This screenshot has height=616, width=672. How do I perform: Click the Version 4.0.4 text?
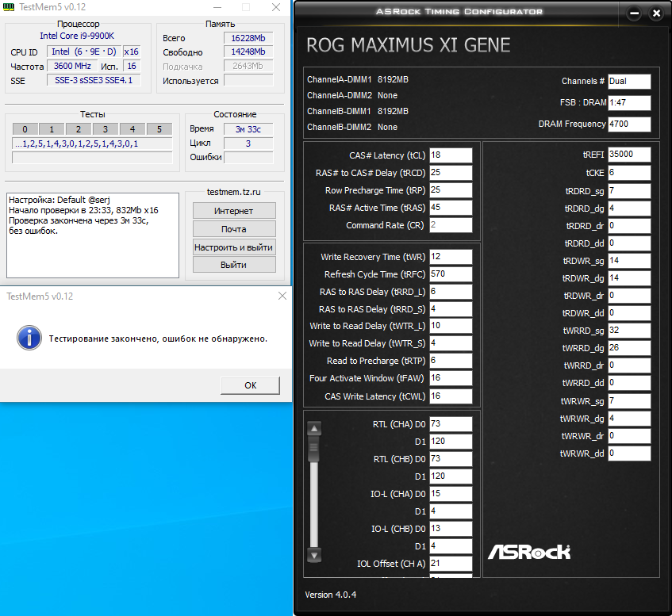330,595
